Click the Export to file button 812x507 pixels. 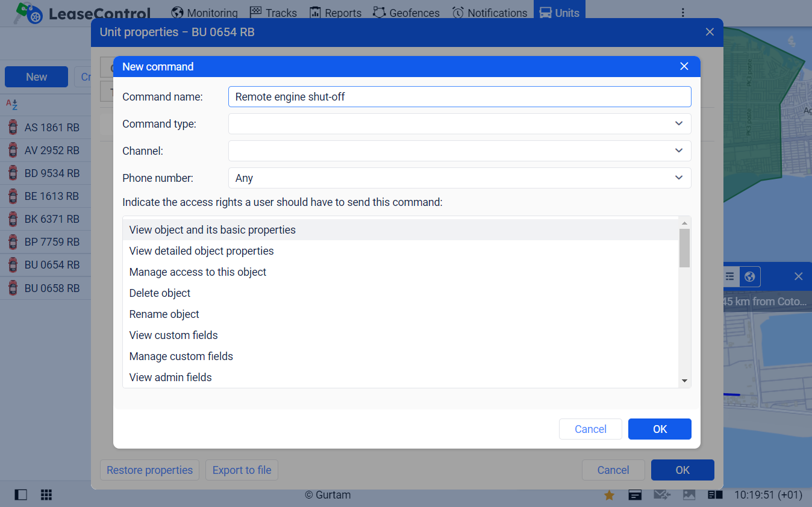click(242, 470)
